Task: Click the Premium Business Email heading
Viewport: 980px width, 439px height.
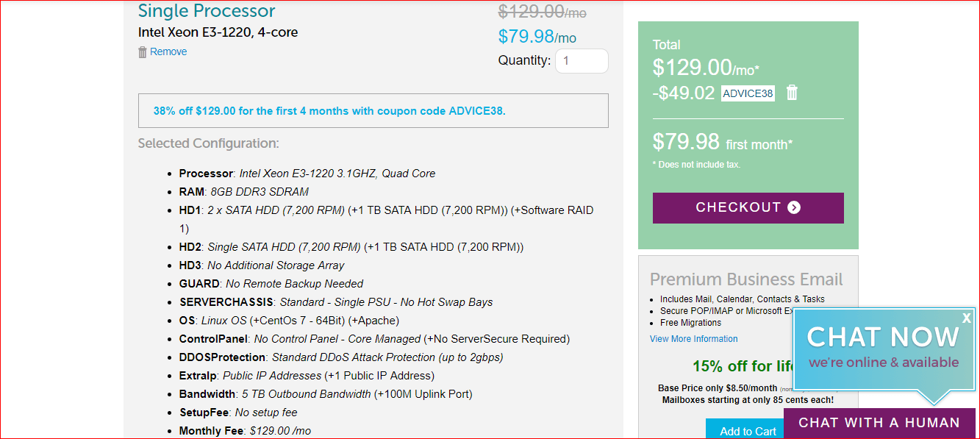Action: coord(746,279)
